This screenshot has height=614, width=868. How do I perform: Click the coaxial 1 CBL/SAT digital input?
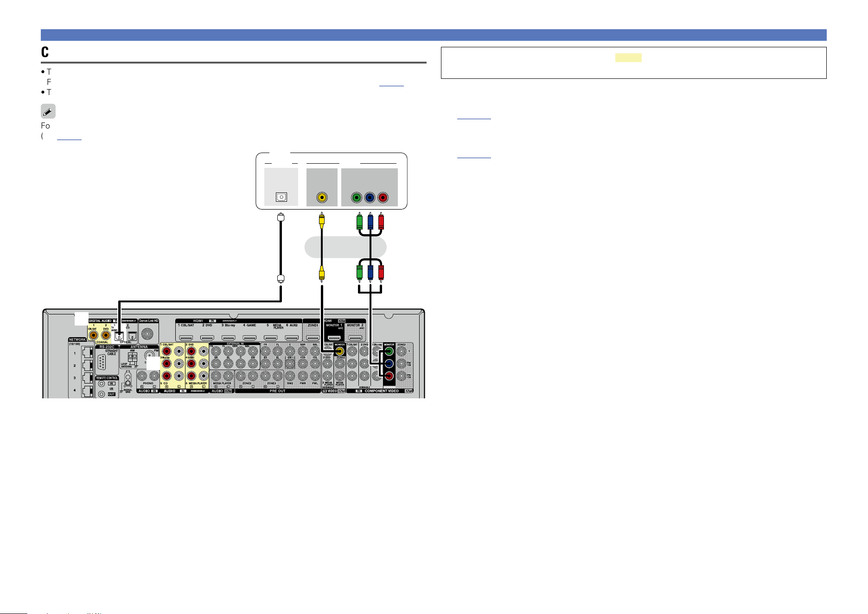coord(94,335)
